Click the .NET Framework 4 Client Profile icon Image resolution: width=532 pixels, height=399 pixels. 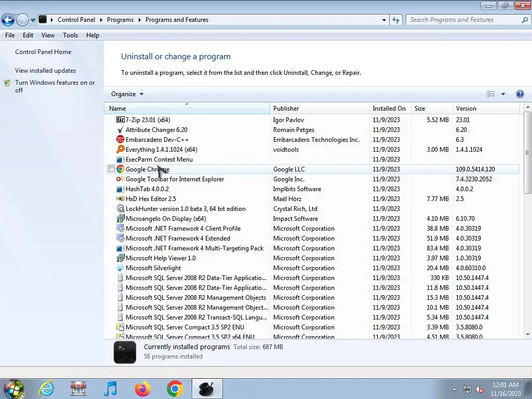point(120,229)
